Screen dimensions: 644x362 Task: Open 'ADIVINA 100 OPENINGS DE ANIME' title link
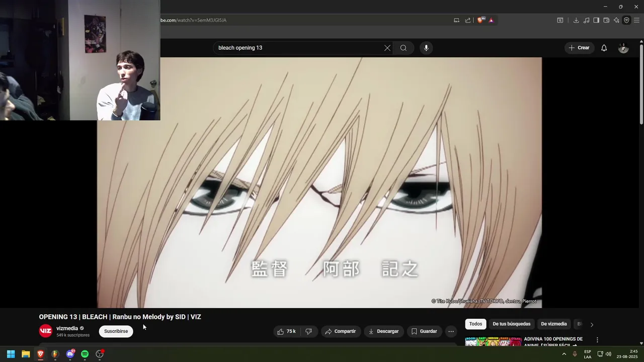(x=553, y=341)
